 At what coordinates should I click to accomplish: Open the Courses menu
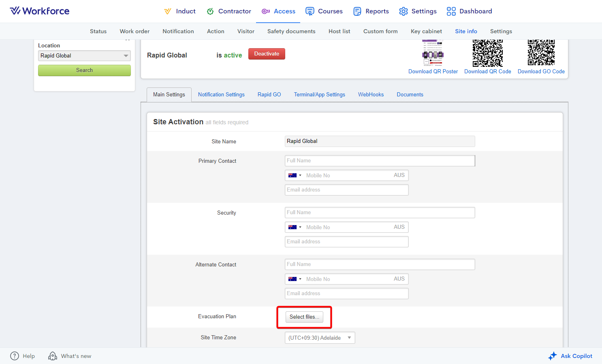324,11
